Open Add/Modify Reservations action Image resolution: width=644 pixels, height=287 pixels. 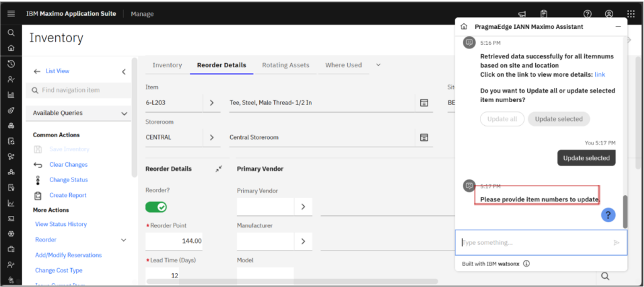pos(68,255)
